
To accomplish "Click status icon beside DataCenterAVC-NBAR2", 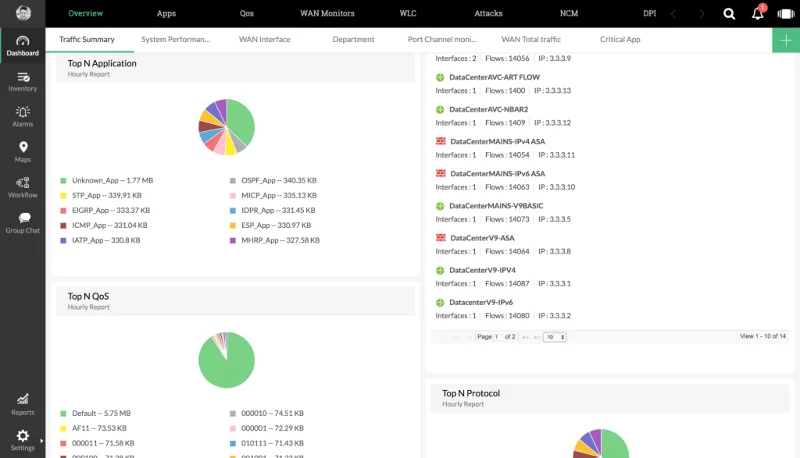I will [x=440, y=110].
